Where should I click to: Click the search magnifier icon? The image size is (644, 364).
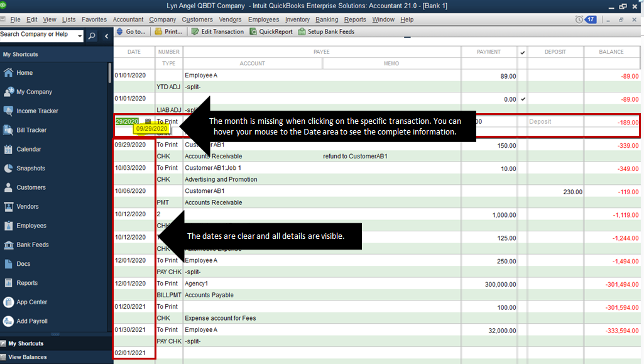(x=92, y=36)
